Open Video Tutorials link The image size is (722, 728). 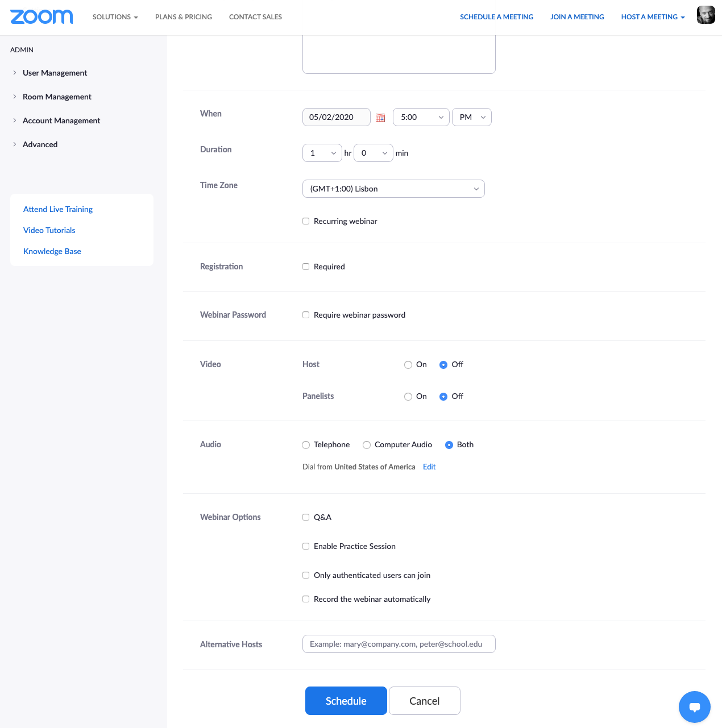click(49, 230)
